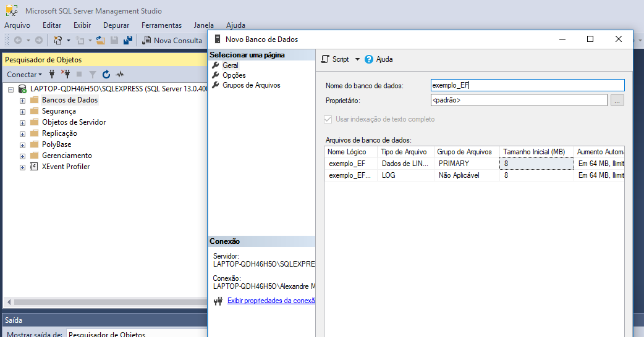
Task: Click the PolyBase folder icon
Action: (x=35, y=144)
